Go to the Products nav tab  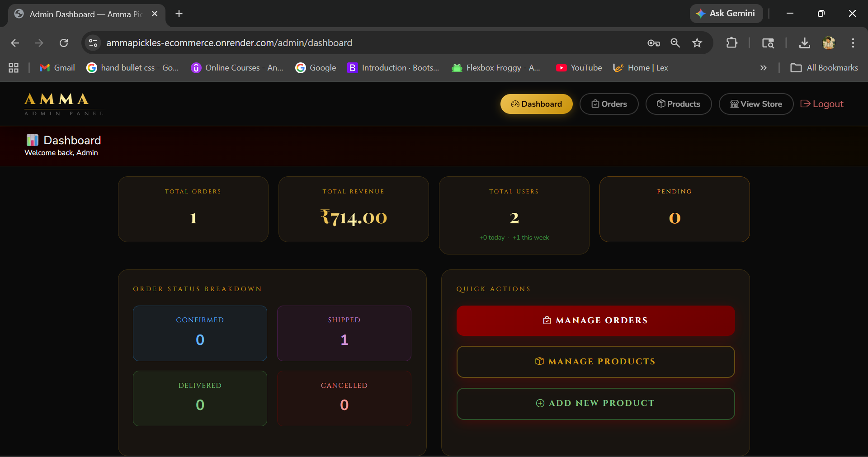(x=678, y=104)
